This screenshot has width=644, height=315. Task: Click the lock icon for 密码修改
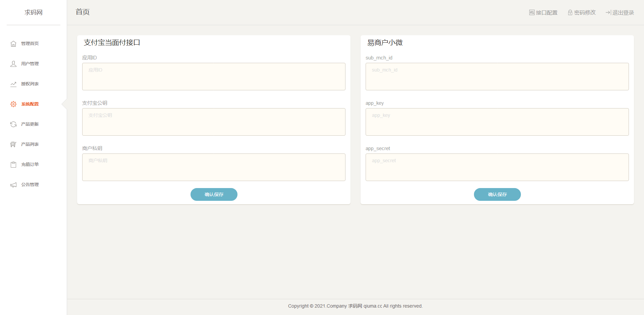[x=570, y=12]
